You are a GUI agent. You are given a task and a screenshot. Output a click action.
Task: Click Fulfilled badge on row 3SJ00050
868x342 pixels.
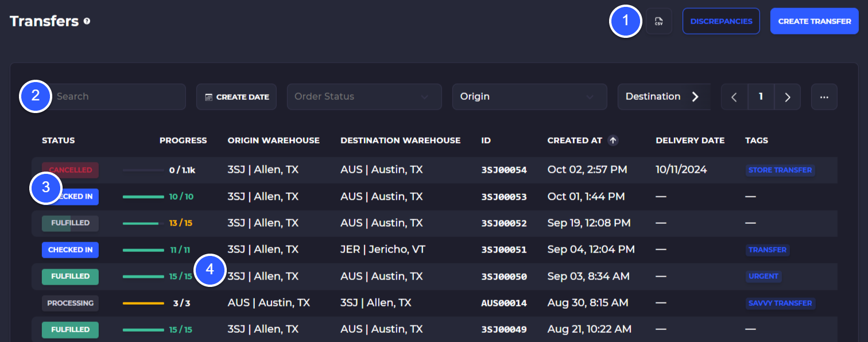70,276
